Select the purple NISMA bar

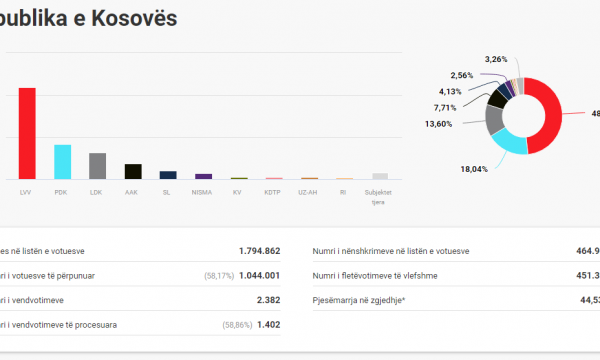pyautogui.click(x=204, y=176)
